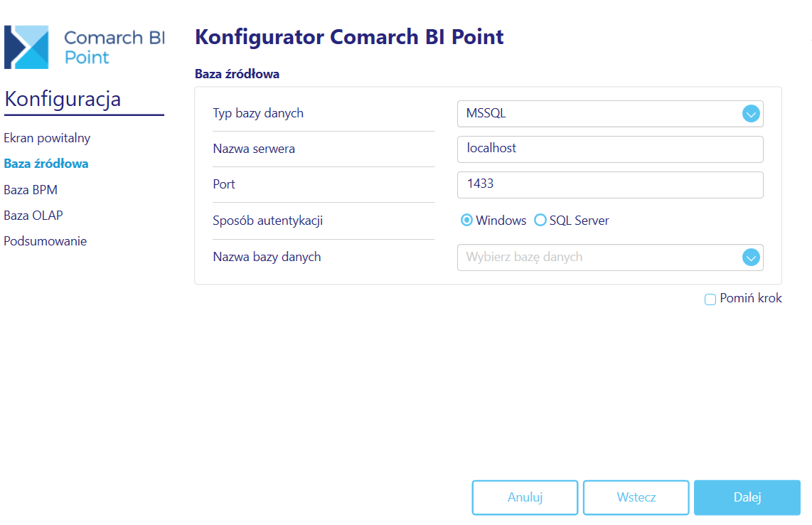
Task: Click the Port label
Action: [224, 184]
